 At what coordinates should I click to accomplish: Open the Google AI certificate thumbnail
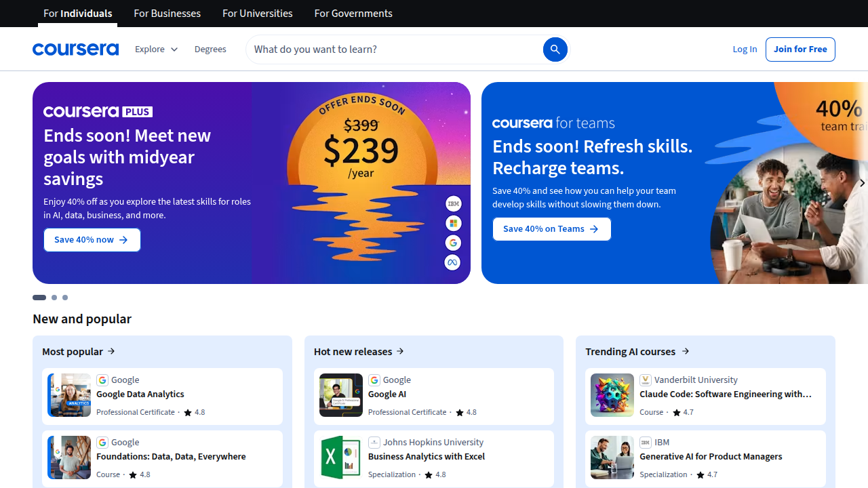(341, 395)
